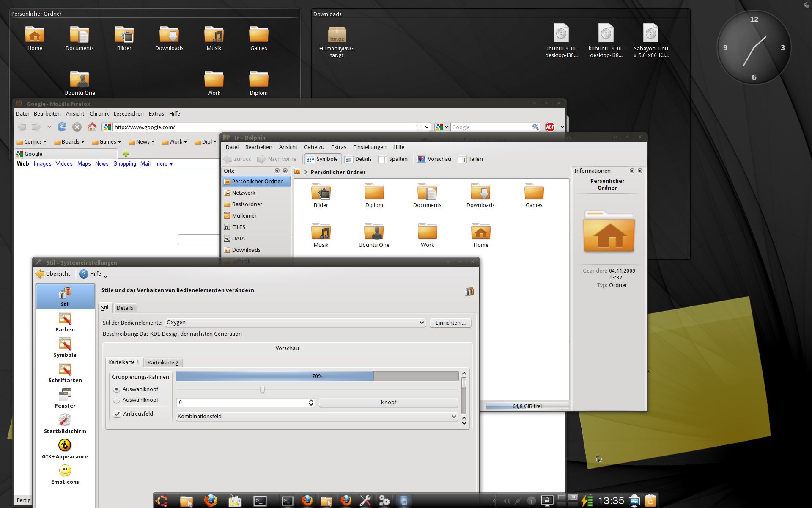812x508 pixels.
Task: Expand Comics bookmark folder in Firefox
Action: coord(32,141)
